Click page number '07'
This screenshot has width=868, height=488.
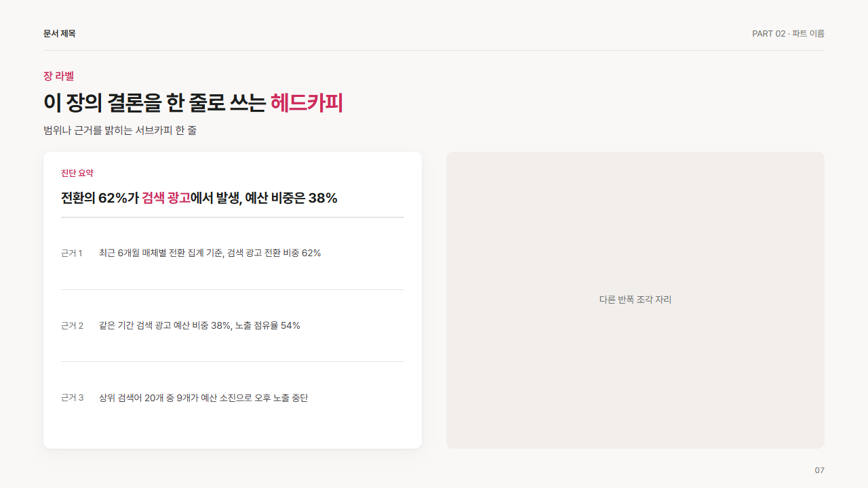click(x=820, y=470)
